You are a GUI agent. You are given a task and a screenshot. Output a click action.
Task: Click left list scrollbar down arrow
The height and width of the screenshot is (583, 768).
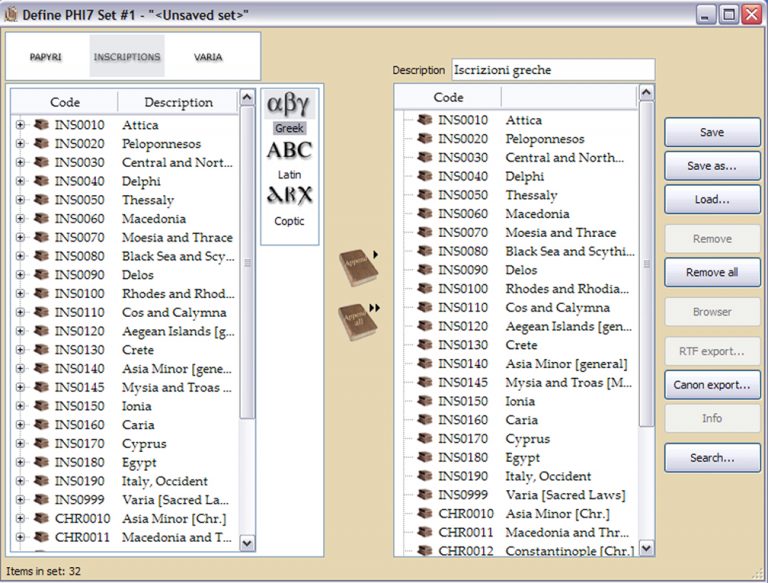point(247,543)
